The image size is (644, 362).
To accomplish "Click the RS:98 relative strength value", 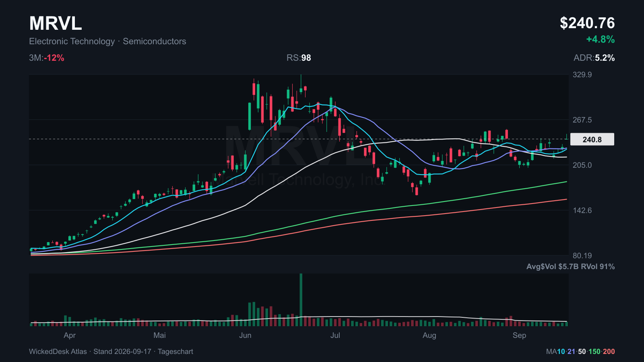I will point(299,58).
